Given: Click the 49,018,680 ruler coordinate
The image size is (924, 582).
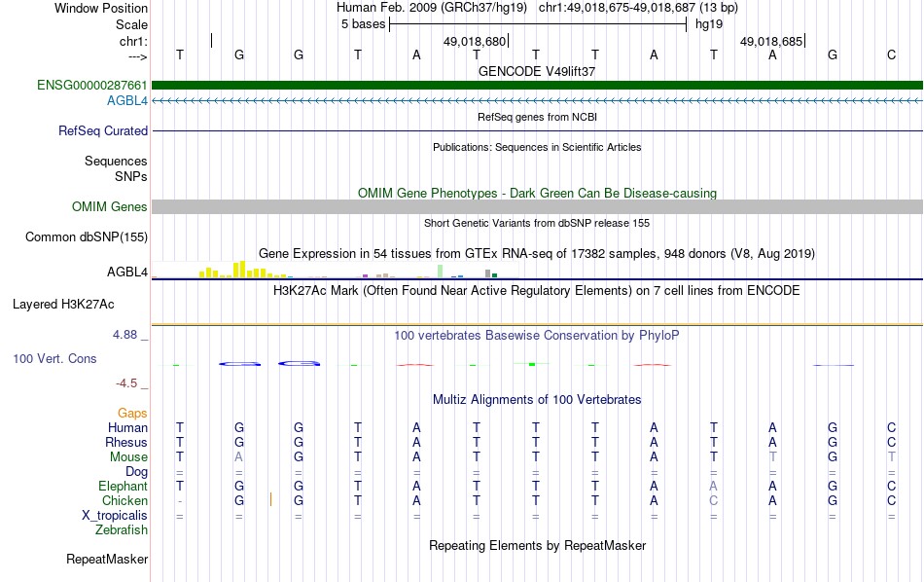Looking at the screenshot, I should [x=475, y=41].
